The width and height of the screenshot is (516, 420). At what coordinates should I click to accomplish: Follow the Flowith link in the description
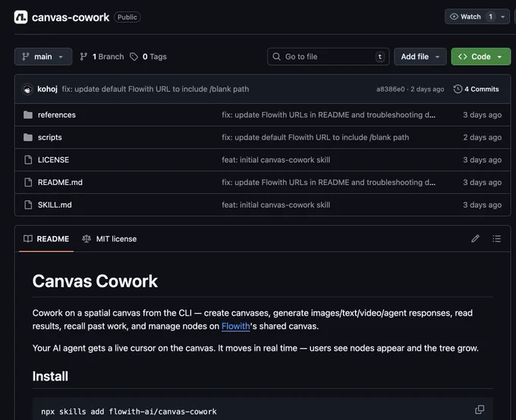(x=236, y=326)
